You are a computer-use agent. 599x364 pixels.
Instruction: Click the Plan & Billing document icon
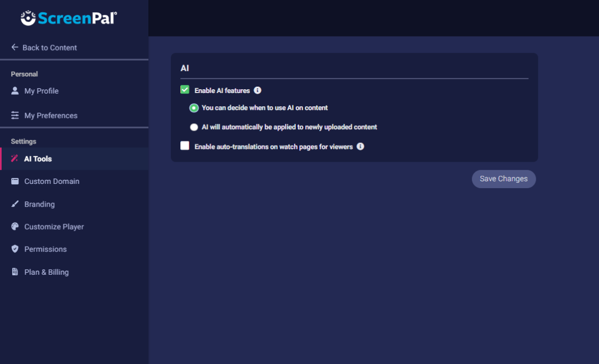[x=15, y=272]
